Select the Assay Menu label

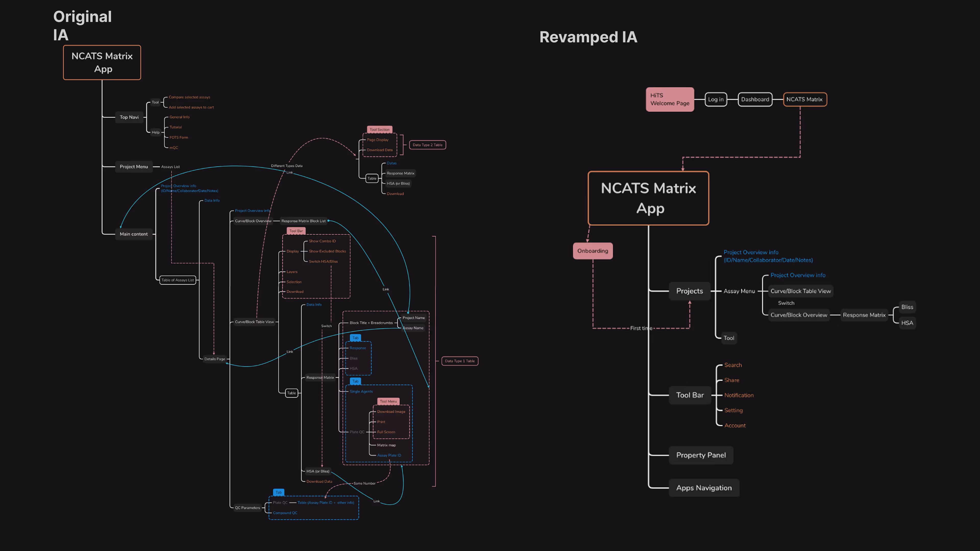(x=739, y=291)
